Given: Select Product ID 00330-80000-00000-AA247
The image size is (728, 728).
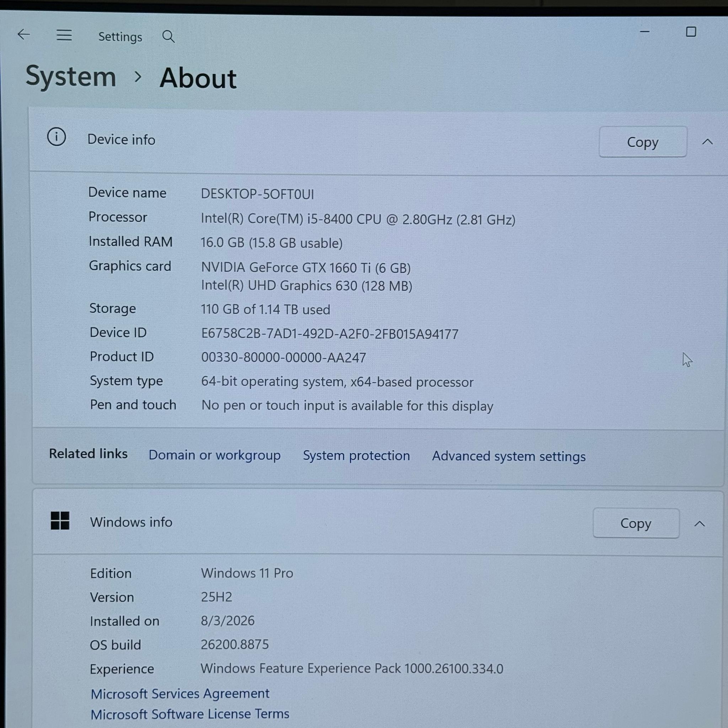Looking at the screenshot, I should click(x=283, y=357).
